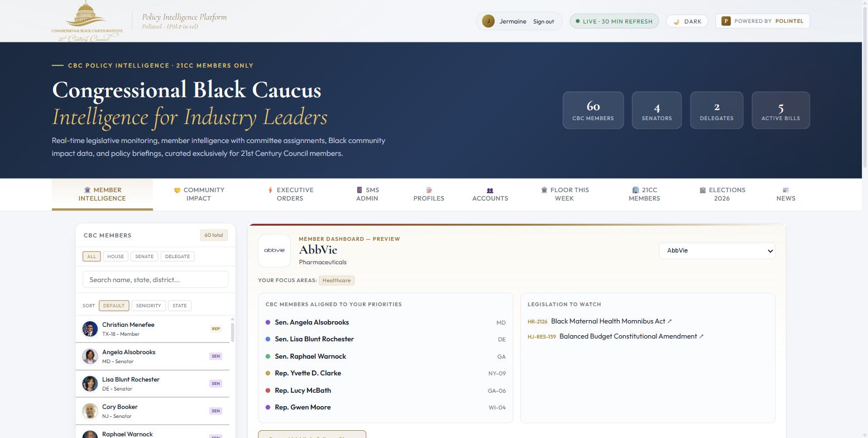Click the REP badge on Christian Menefee's row
Screen dimensions: 868x438
tap(215, 329)
